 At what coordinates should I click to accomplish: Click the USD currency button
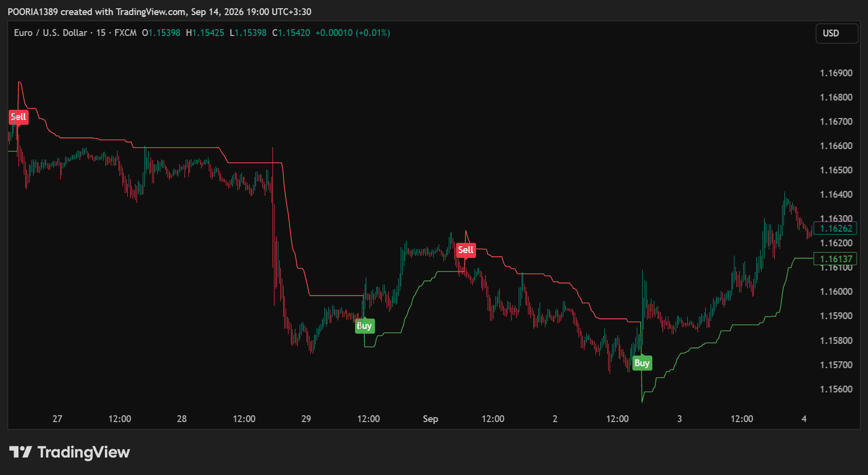[836, 33]
